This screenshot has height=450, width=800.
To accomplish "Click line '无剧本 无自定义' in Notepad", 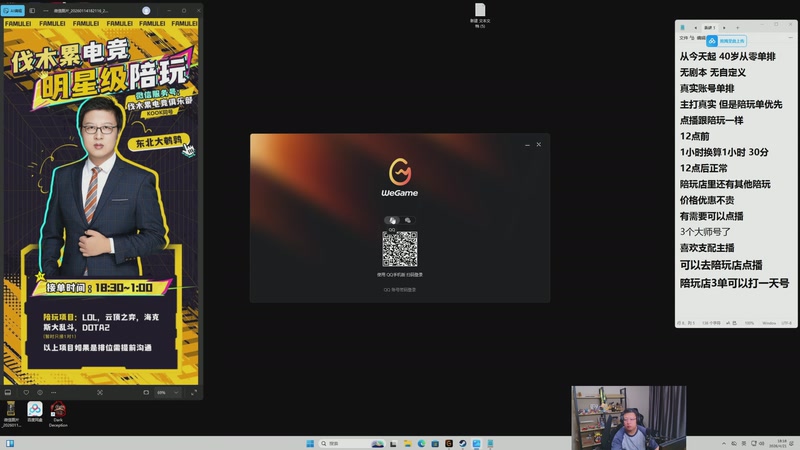I will 713,72.
